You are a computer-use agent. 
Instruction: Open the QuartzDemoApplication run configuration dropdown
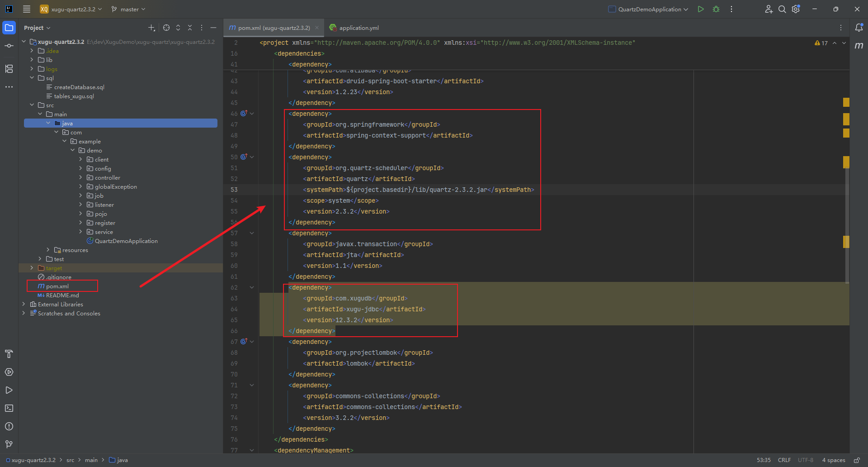[649, 9]
